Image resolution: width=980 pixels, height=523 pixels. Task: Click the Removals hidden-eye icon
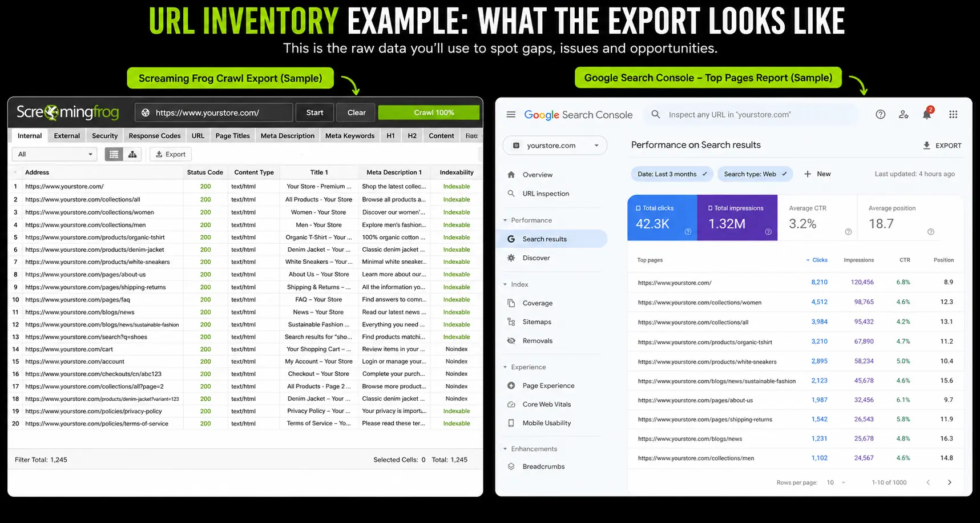(511, 341)
